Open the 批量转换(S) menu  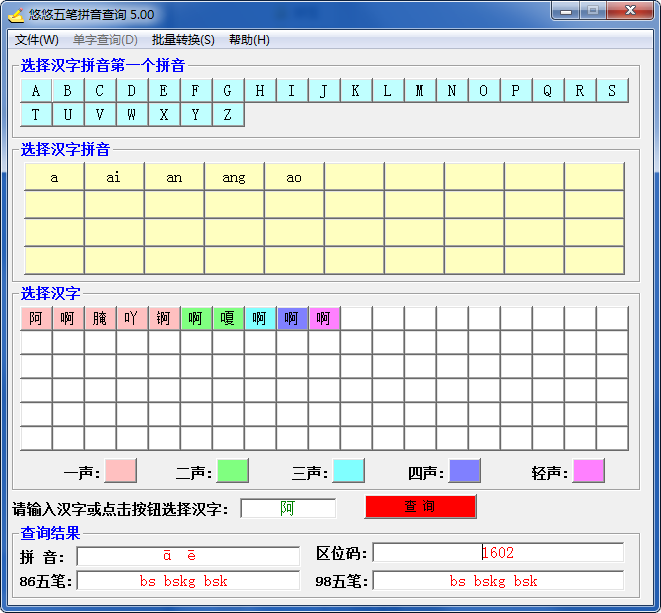coord(183,40)
